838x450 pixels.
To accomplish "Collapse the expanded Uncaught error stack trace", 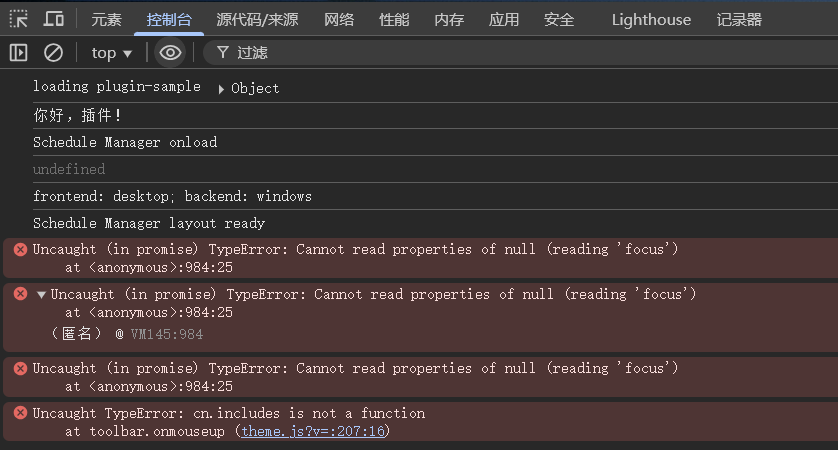I will [x=41, y=294].
